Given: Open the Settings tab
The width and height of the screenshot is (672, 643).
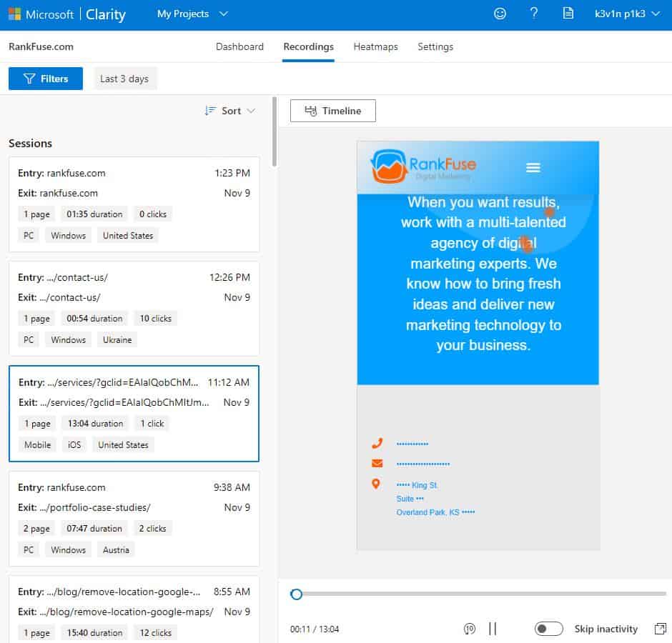Looking at the screenshot, I should coord(435,46).
